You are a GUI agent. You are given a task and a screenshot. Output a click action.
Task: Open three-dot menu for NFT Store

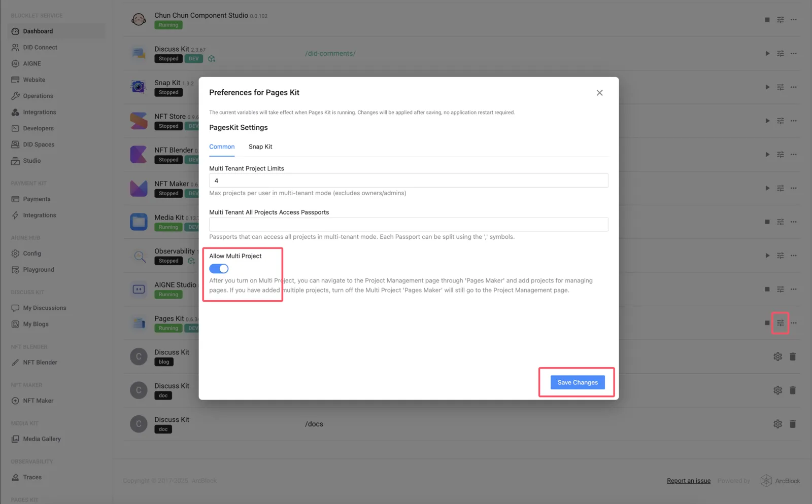pos(794,121)
